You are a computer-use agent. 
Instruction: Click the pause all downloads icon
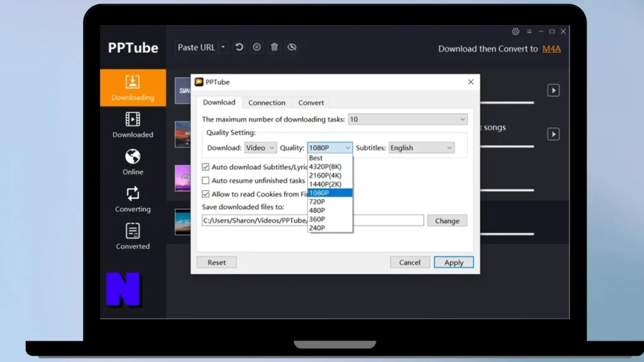point(257,47)
